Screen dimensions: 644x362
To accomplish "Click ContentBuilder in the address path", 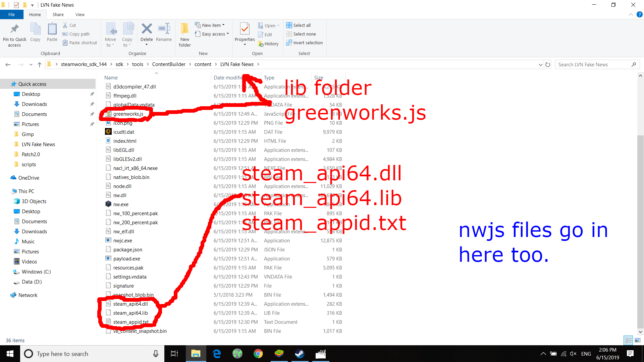I will 169,64.
